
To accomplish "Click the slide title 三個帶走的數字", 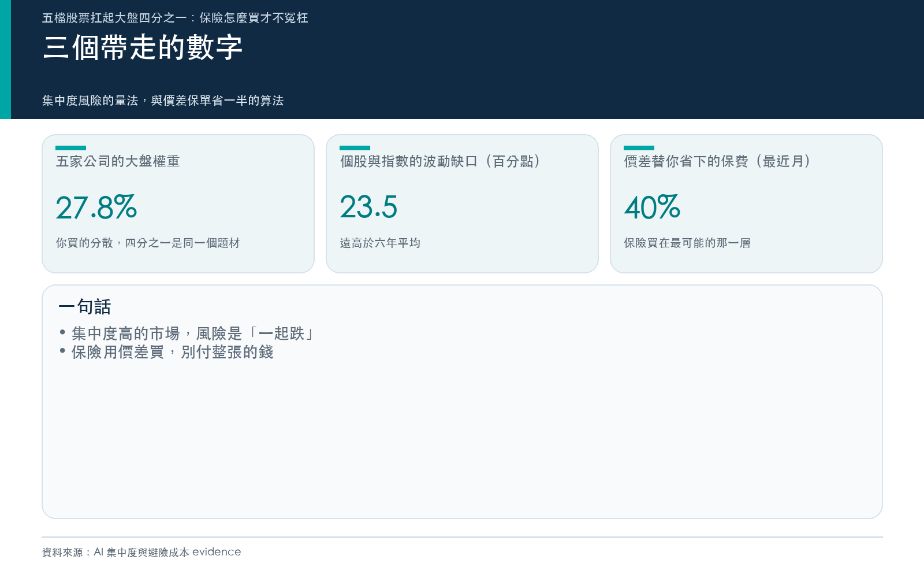I will point(142,47).
